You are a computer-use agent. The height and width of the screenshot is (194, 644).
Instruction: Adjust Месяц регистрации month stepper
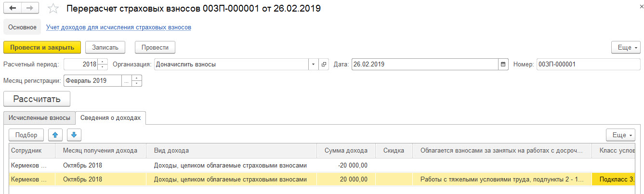(137, 81)
